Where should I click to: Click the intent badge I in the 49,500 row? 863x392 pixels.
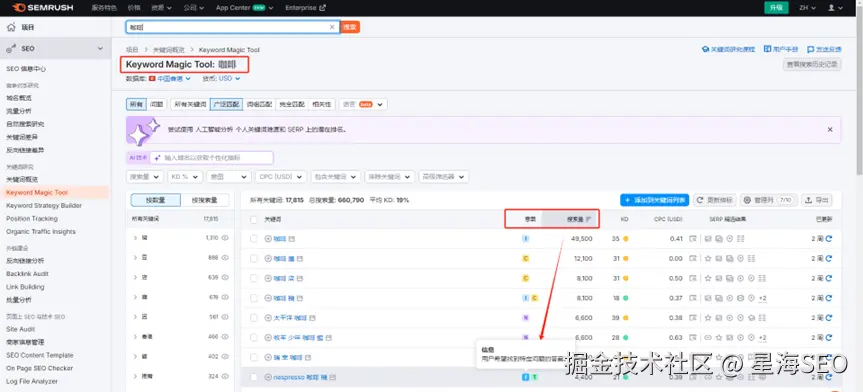[x=526, y=239]
